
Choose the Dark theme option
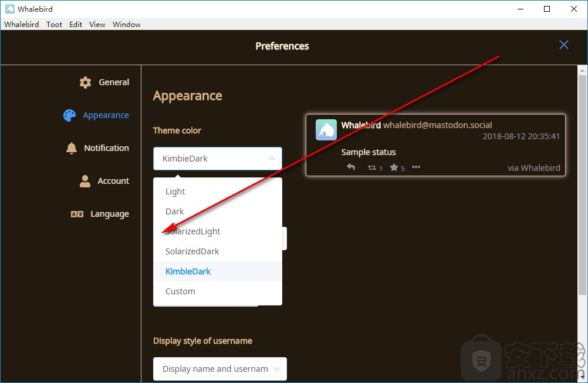coord(218,211)
